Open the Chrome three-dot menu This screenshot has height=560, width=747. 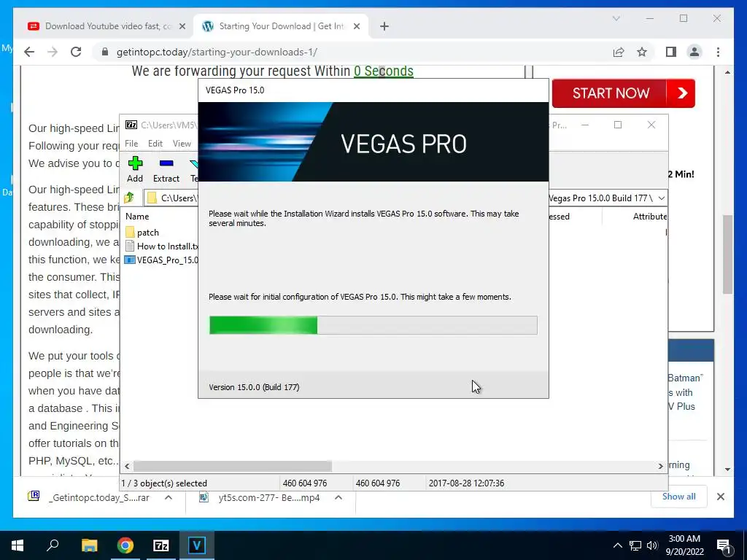(x=718, y=52)
